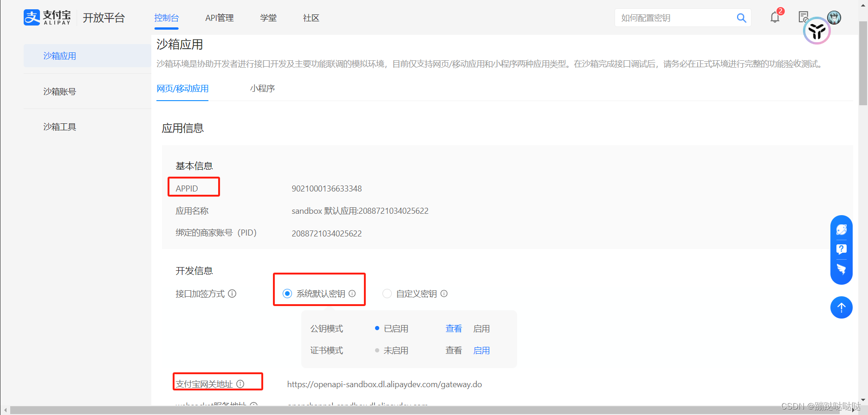Open the chat icon in floating panel
The height and width of the screenshot is (415, 868).
[x=842, y=230]
